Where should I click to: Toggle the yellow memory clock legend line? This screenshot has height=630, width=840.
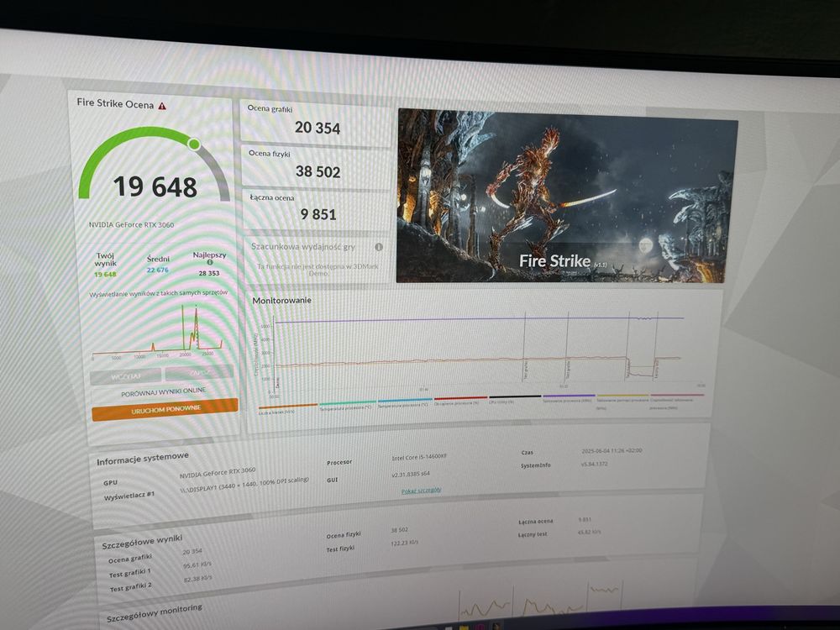(x=622, y=400)
